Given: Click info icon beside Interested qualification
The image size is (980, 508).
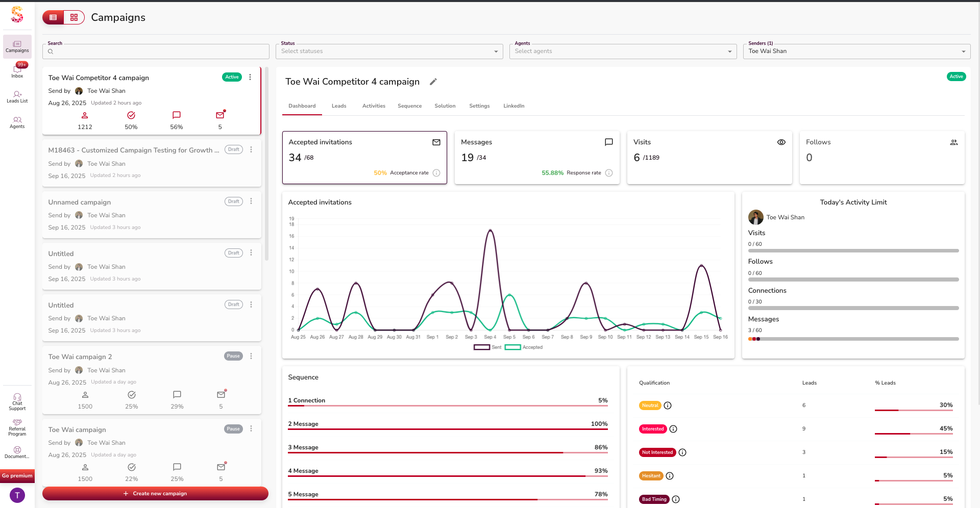Looking at the screenshot, I should click(x=673, y=429).
